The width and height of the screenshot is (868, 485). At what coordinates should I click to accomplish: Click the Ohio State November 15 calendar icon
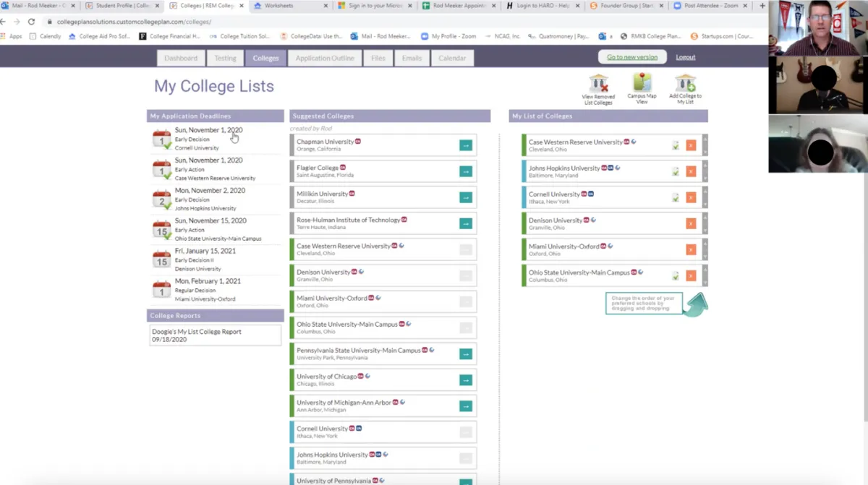(x=162, y=230)
